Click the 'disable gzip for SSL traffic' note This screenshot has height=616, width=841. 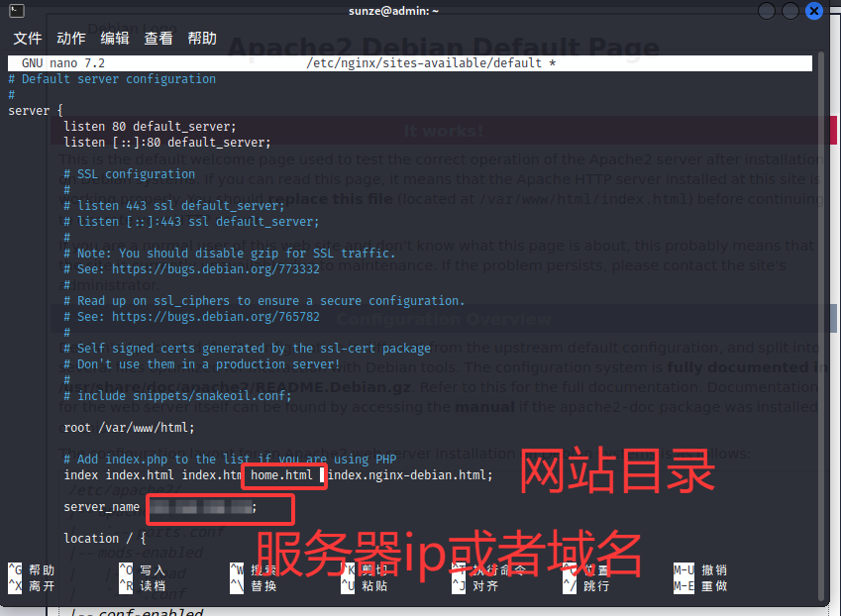coord(229,254)
